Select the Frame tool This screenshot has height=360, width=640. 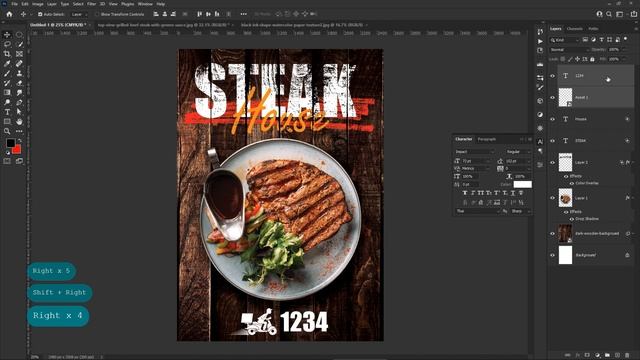pyautogui.click(x=19, y=54)
